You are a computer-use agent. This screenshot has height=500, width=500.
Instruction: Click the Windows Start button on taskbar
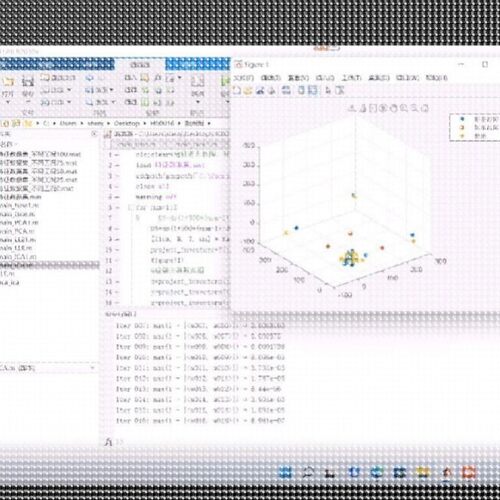tap(285, 472)
